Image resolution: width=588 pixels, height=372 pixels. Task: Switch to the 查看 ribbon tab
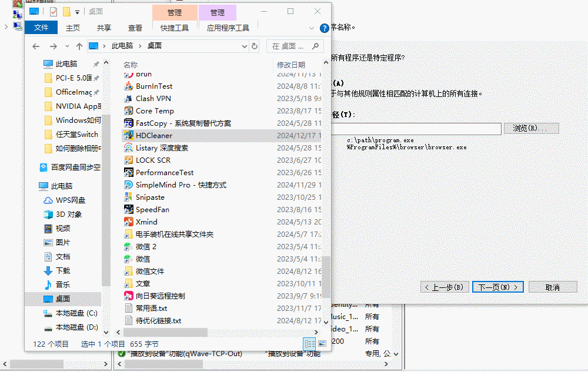(135, 27)
